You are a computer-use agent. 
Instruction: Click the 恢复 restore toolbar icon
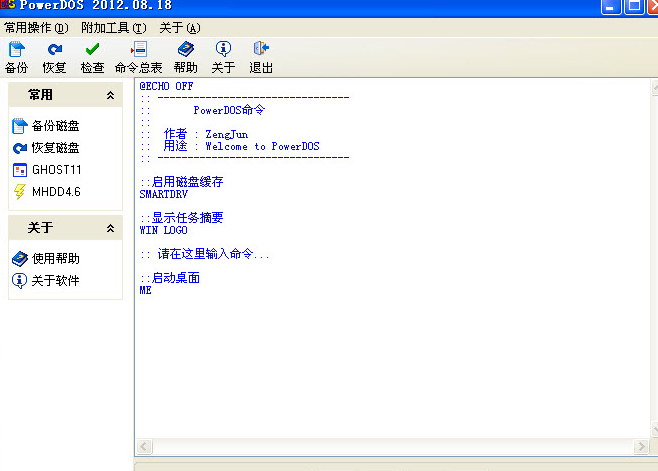coord(54,49)
